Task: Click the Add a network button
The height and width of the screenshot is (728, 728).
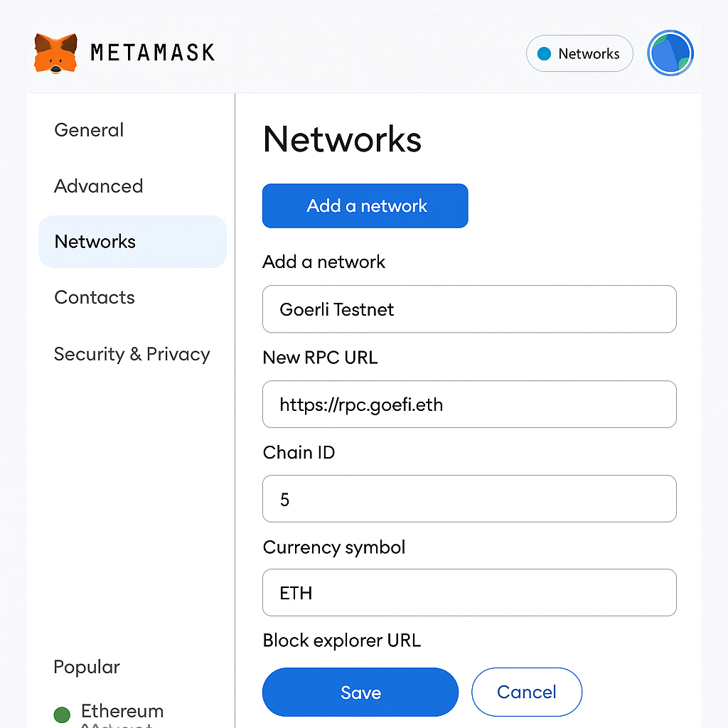Action: pyautogui.click(x=365, y=205)
